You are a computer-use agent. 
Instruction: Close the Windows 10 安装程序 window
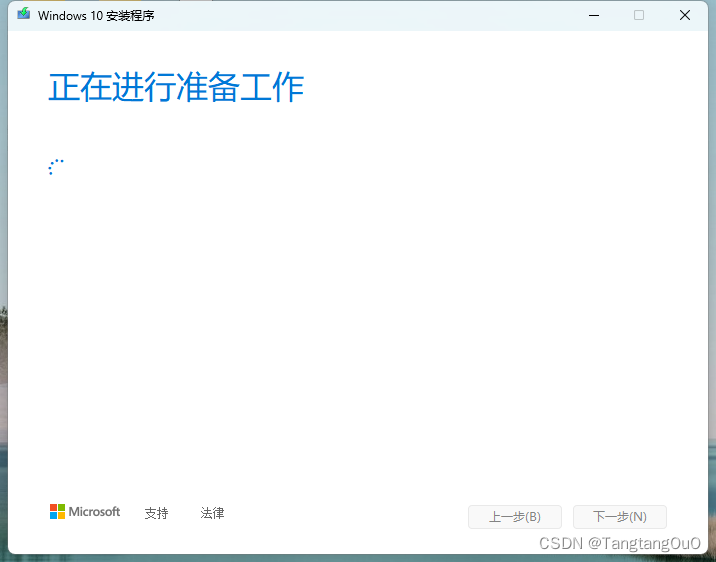click(684, 16)
